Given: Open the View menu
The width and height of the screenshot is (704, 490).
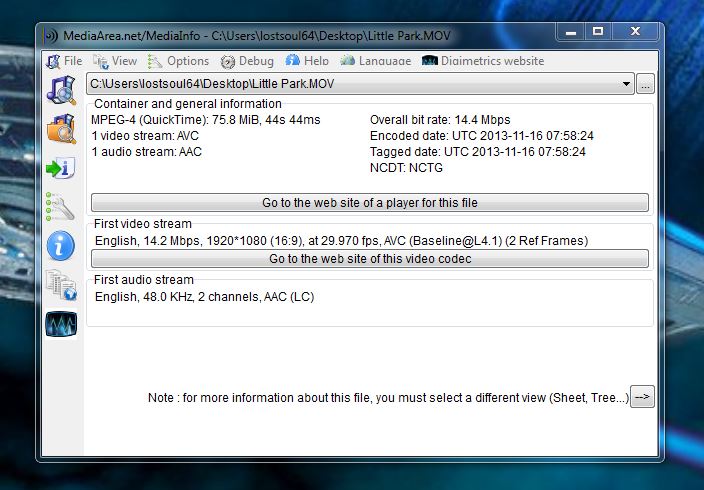Looking at the screenshot, I should (x=115, y=61).
